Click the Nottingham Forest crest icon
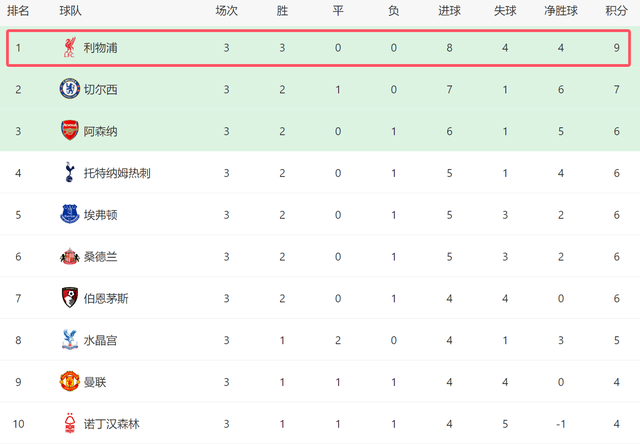This screenshot has height=444, width=640. coord(68,424)
